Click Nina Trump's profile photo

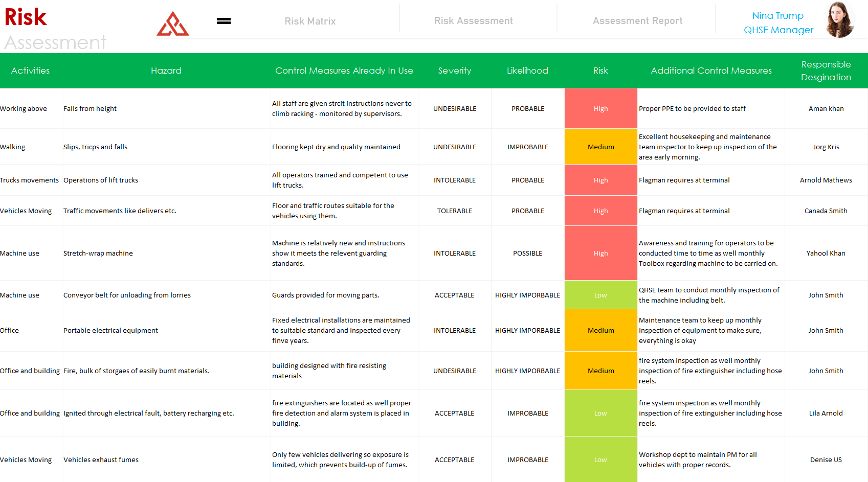click(840, 19)
